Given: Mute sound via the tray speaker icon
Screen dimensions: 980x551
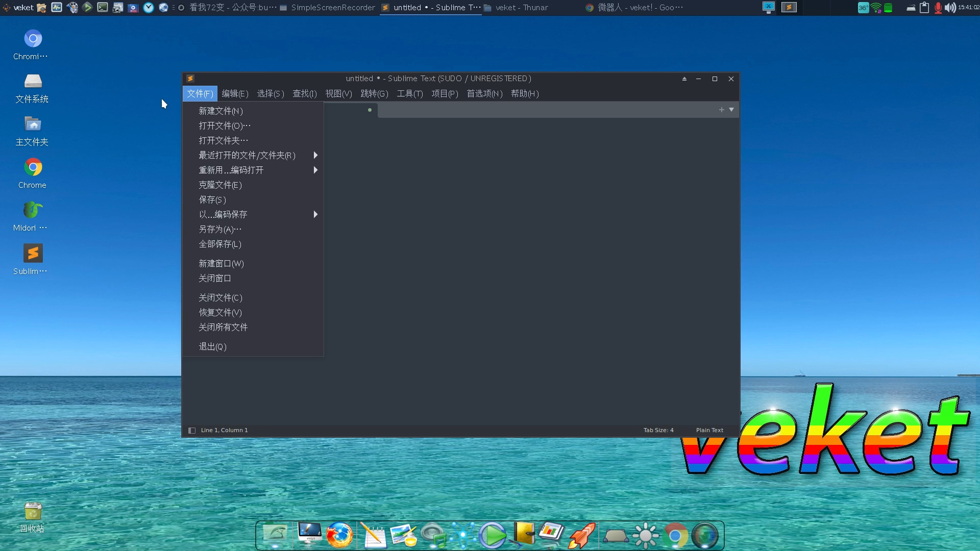Looking at the screenshot, I should [x=950, y=7].
